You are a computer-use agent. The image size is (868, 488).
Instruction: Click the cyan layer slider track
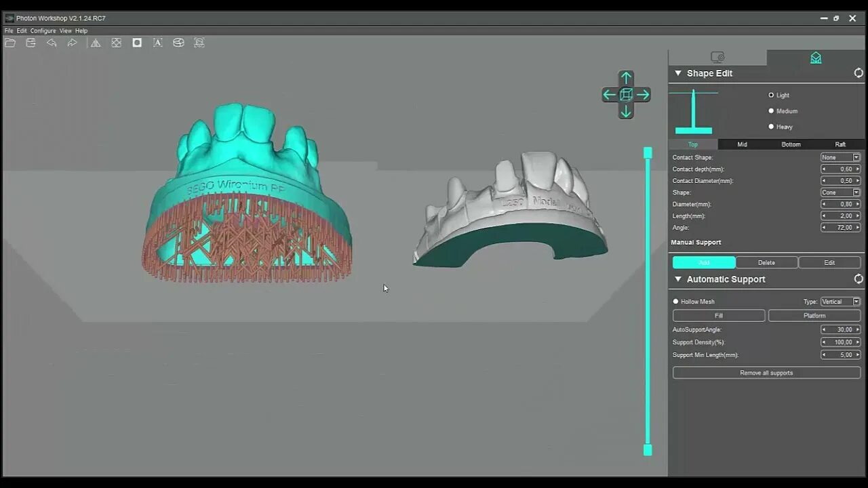click(648, 302)
